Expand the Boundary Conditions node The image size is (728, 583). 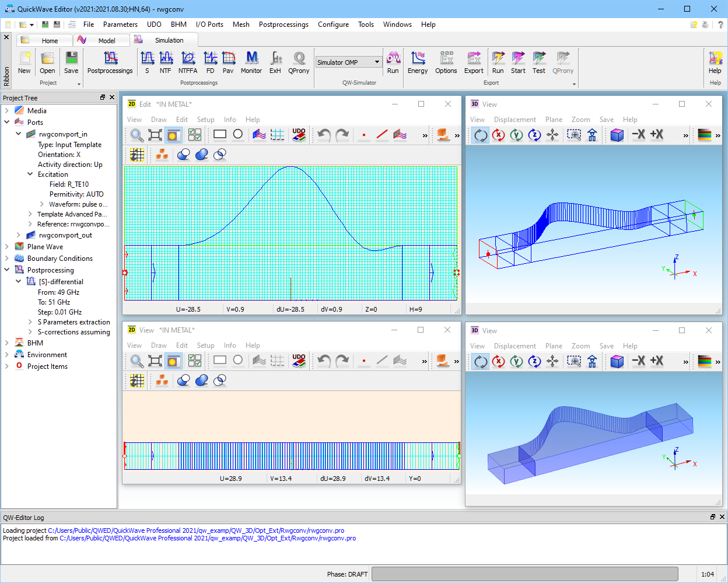coord(7,259)
